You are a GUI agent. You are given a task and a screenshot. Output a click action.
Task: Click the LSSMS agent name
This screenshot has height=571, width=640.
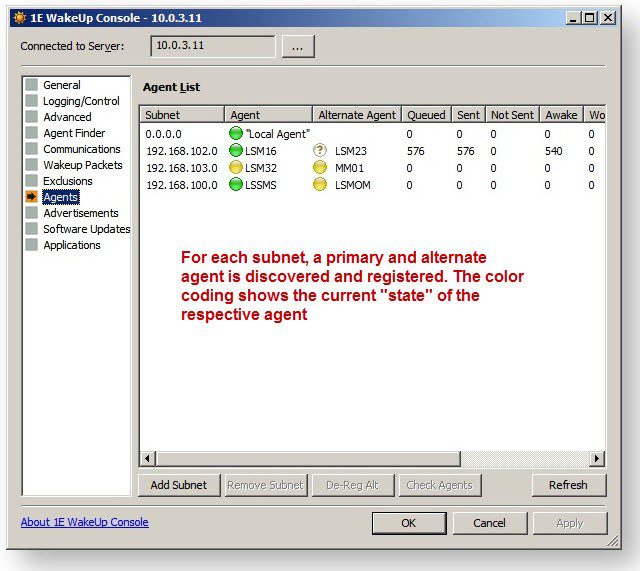(x=260, y=185)
